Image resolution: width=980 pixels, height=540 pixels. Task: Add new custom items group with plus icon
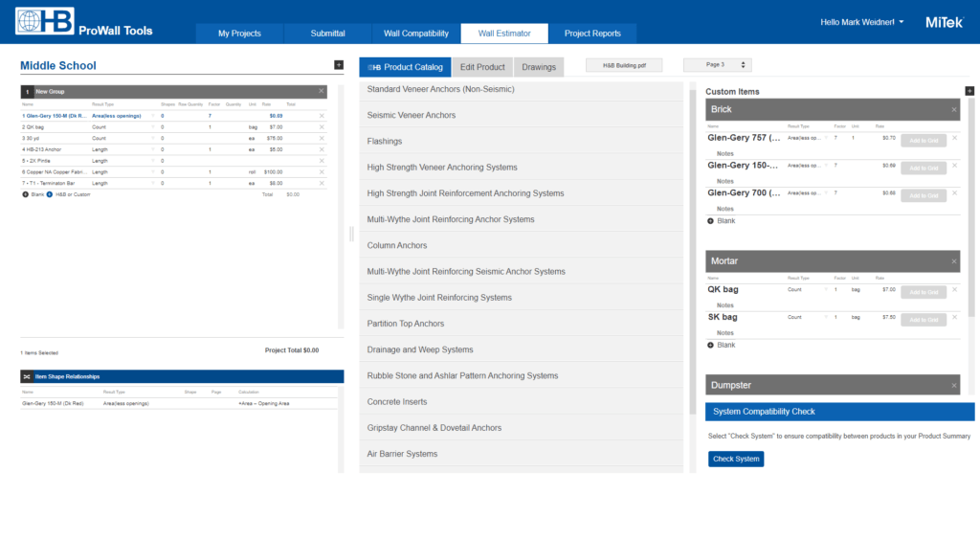tap(969, 91)
